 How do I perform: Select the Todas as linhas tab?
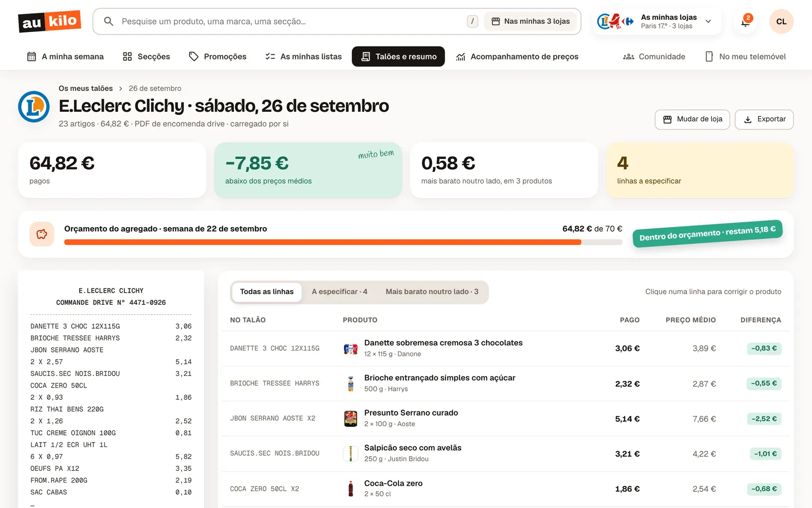point(267,292)
